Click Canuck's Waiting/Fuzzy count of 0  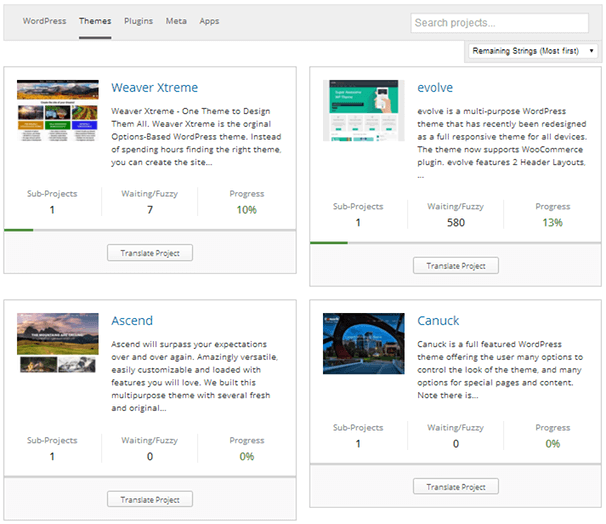(x=456, y=444)
